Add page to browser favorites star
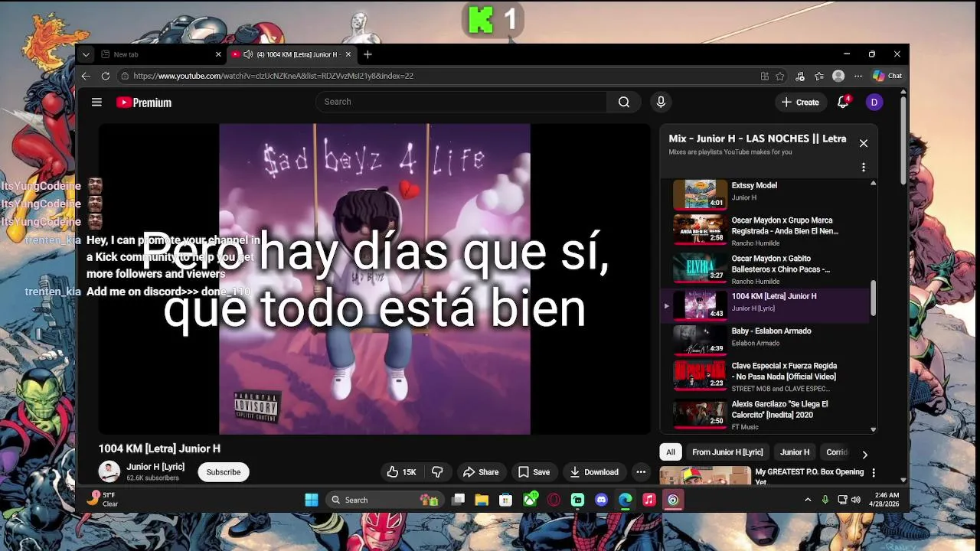The width and height of the screenshot is (980, 551). (x=780, y=76)
